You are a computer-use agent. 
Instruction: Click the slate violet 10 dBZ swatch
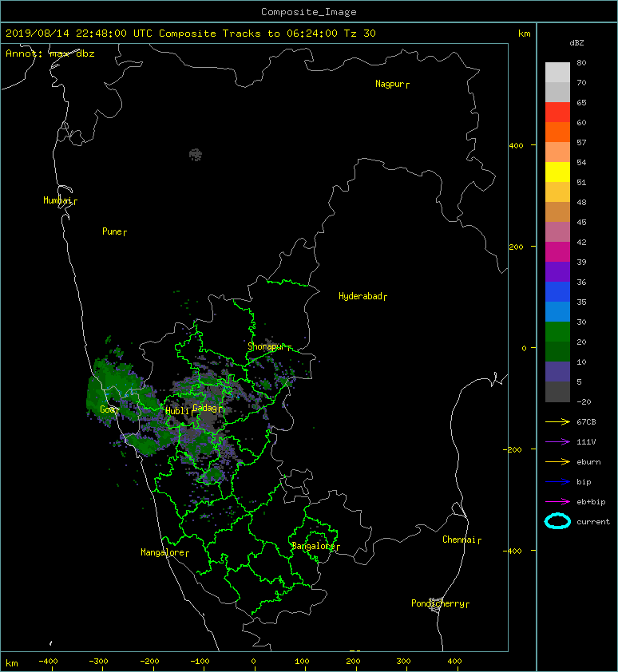(x=557, y=372)
